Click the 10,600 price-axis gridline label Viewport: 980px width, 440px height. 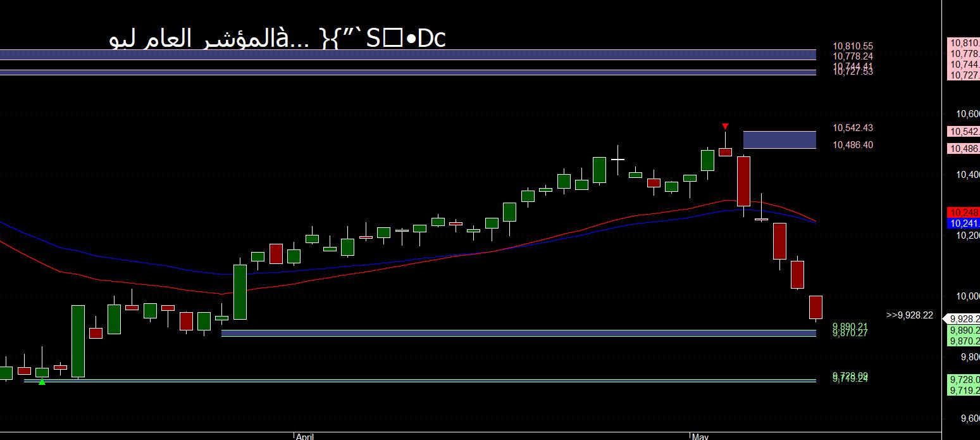point(968,114)
